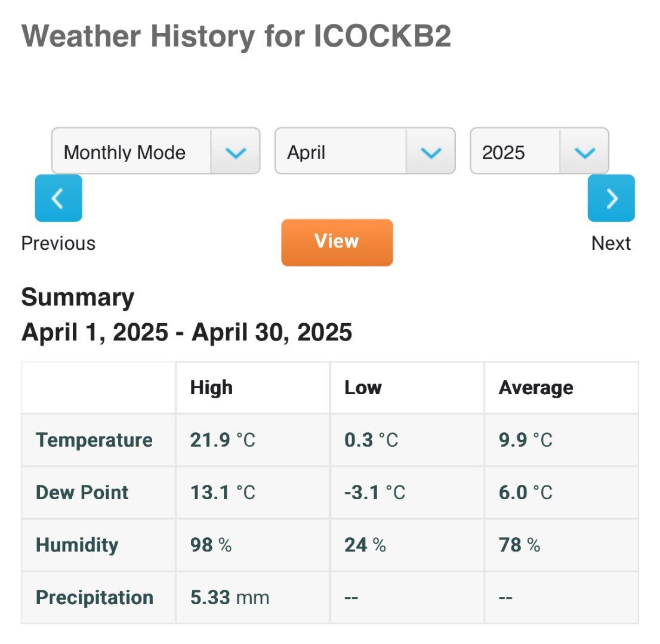Click the blue right arrow icon

click(610, 198)
